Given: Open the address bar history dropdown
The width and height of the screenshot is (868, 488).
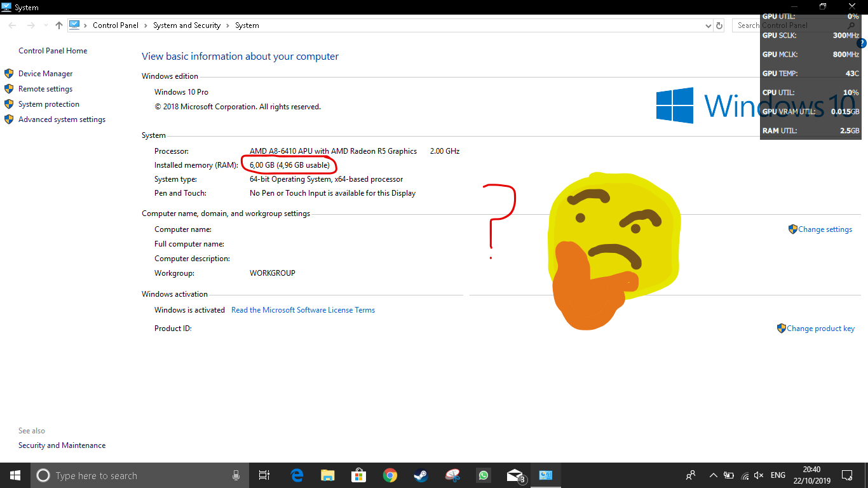Looking at the screenshot, I should point(709,25).
